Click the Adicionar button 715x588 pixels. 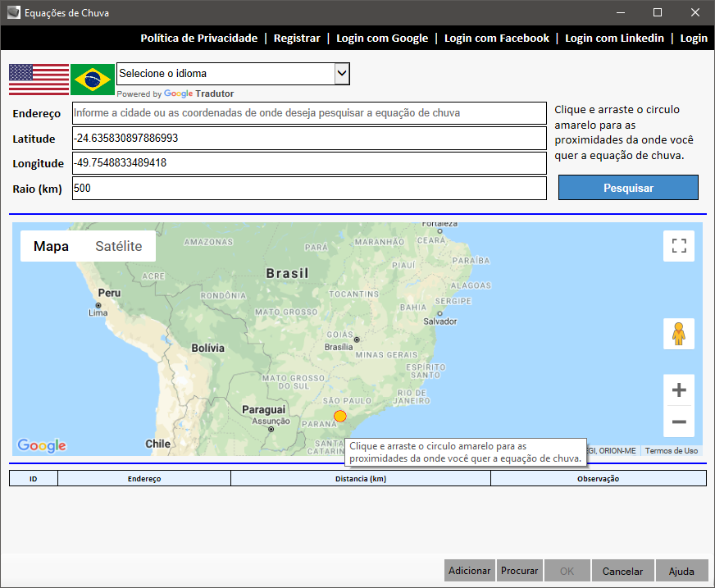pyautogui.click(x=469, y=571)
